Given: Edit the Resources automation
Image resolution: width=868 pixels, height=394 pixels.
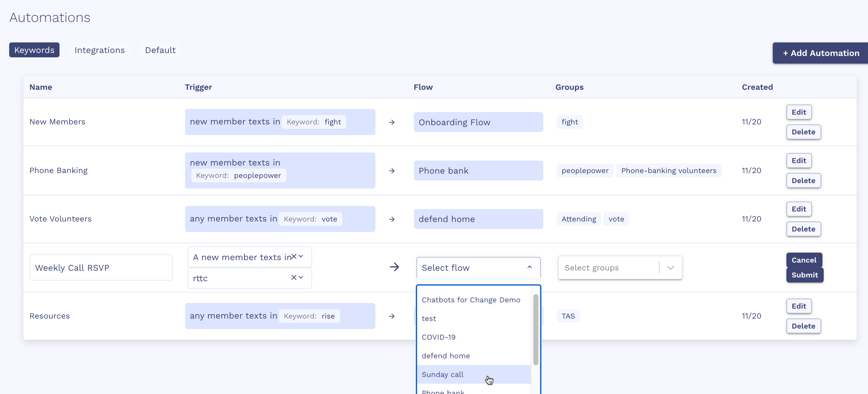Looking at the screenshot, I should tap(799, 306).
